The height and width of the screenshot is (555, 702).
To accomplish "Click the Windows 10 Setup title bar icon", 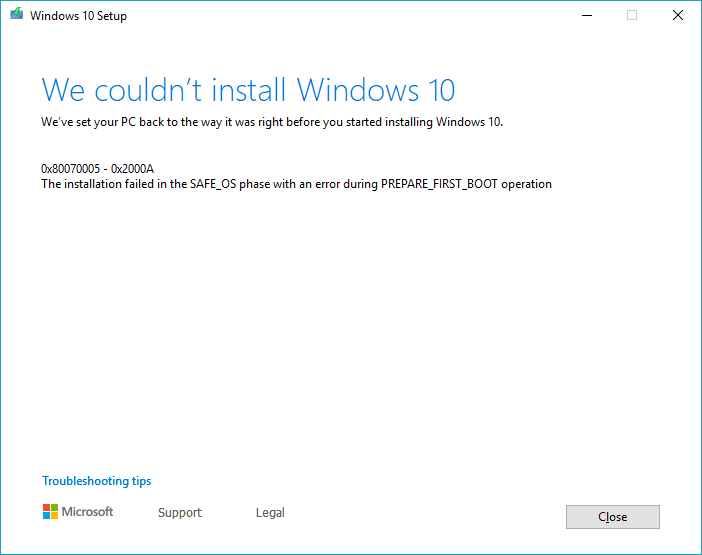I will coord(16,15).
